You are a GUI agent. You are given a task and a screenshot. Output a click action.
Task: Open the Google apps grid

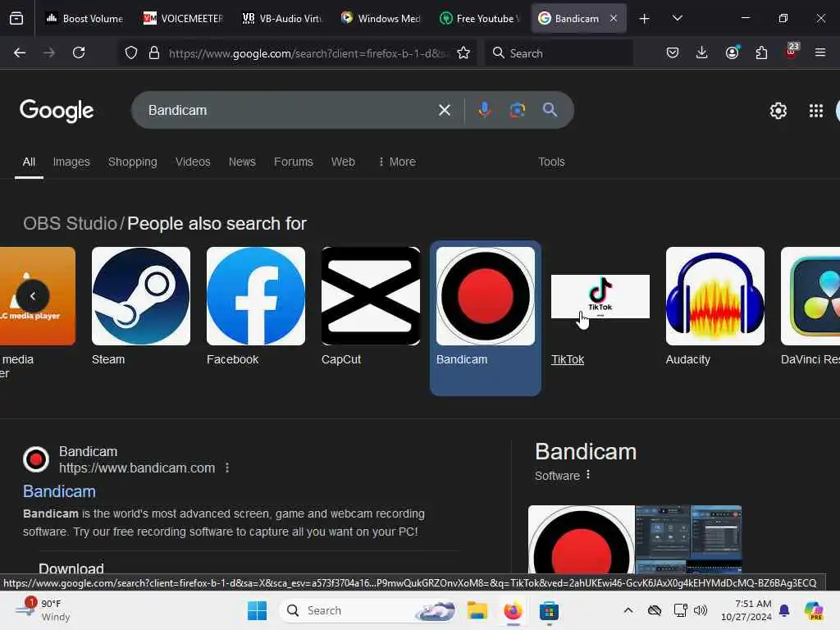click(816, 111)
